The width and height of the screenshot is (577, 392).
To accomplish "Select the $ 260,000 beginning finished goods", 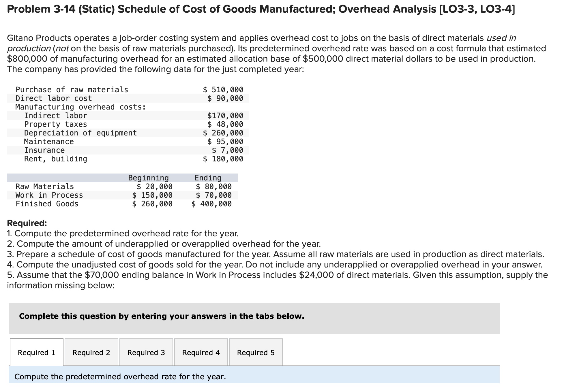I will pos(152,204).
